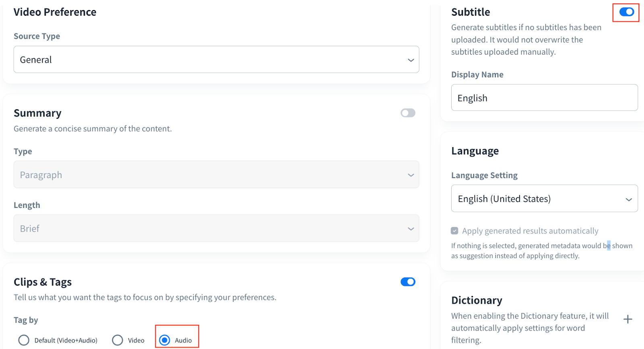
Task: Toggle Apply generated results automatically checkbox
Action: pyautogui.click(x=454, y=231)
